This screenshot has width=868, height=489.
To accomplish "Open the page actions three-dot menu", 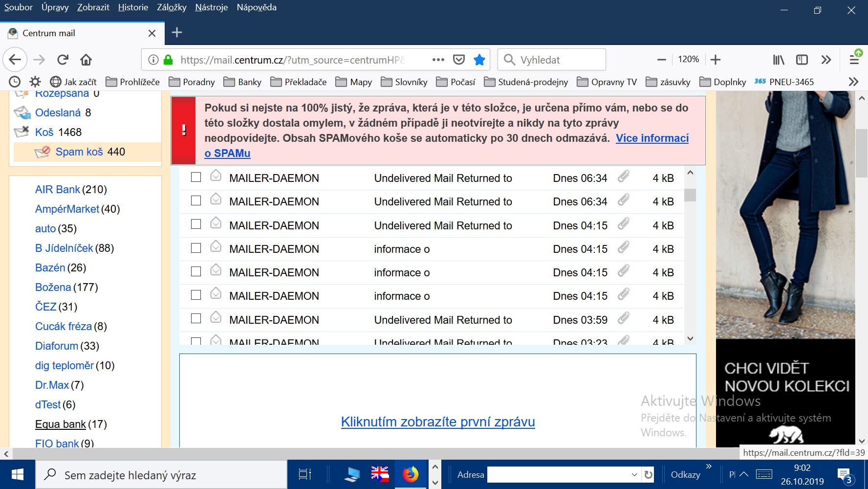I will pos(438,60).
